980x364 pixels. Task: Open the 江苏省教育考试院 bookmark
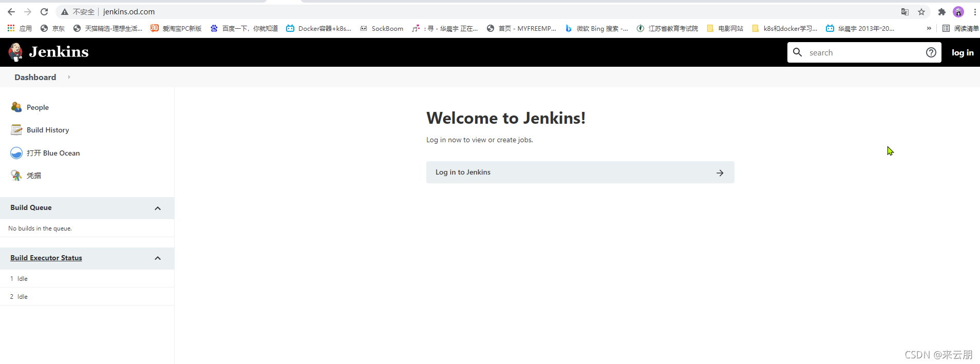coord(667,28)
